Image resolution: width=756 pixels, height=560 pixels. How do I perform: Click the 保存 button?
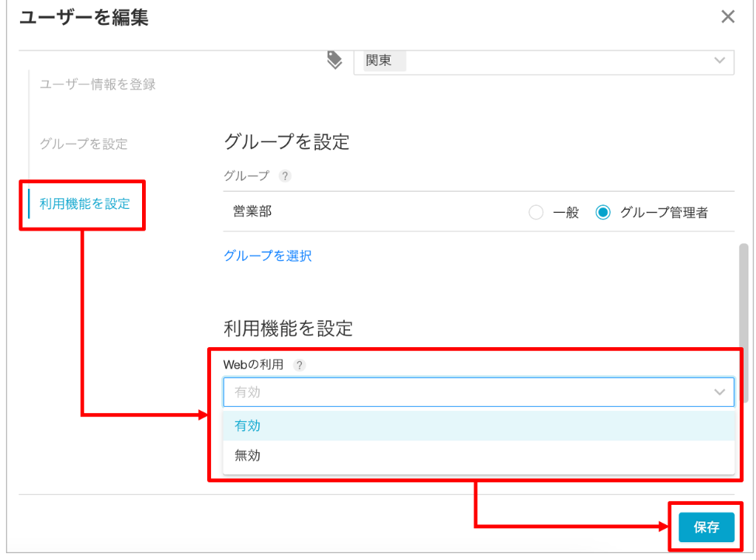(706, 527)
